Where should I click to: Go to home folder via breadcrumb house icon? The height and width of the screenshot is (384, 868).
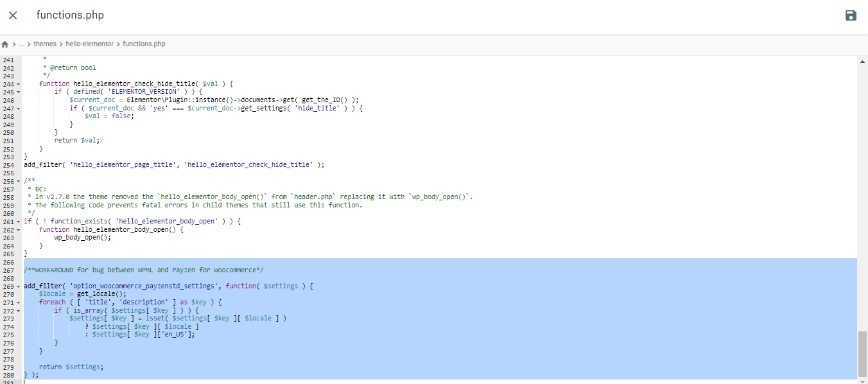click(5, 44)
